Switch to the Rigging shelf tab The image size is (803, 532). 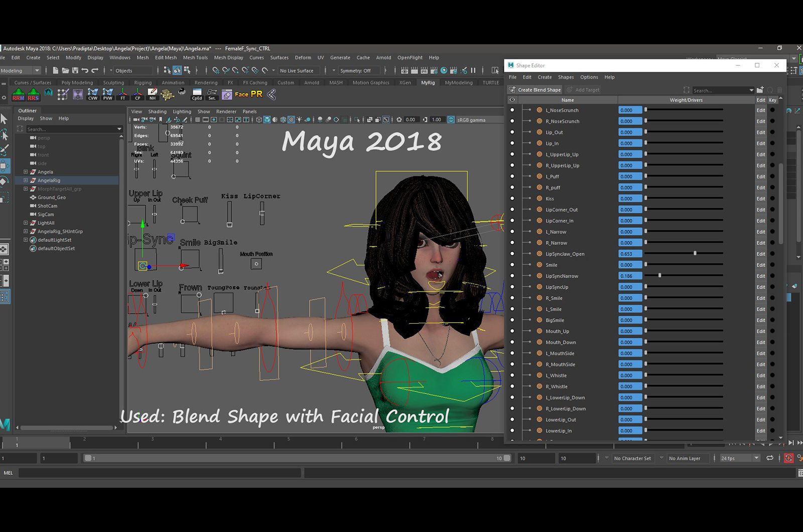pos(143,83)
